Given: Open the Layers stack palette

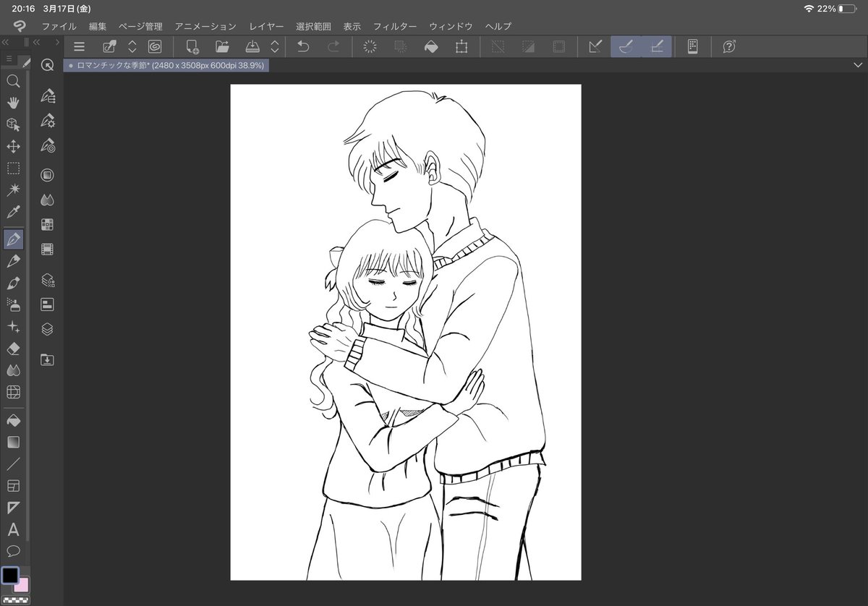Looking at the screenshot, I should [48, 329].
